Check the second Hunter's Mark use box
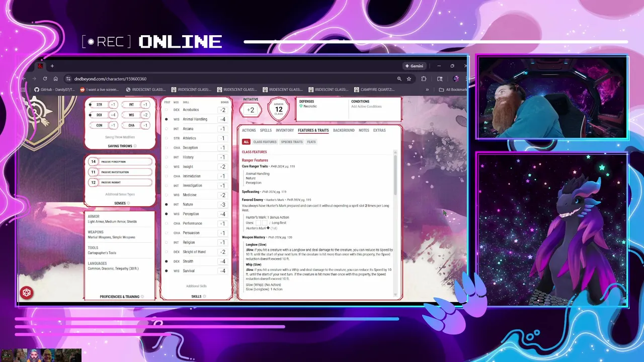 (x=265, y=223)
